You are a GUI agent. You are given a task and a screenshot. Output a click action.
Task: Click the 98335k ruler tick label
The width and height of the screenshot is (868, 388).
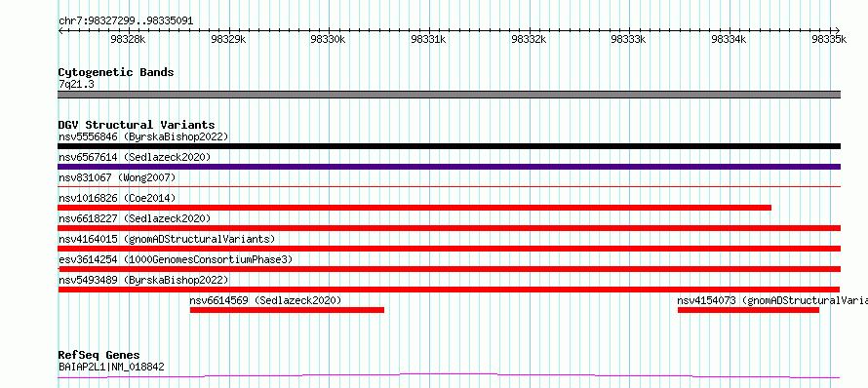829,39
